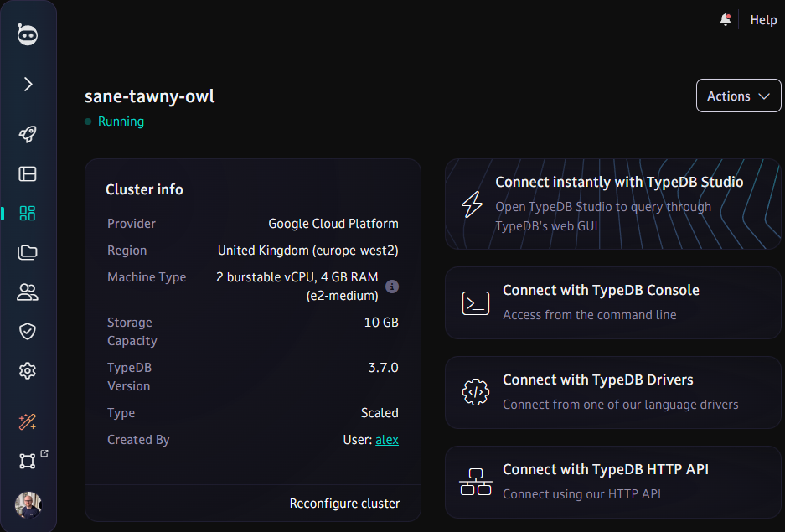Open the folders icon in sidebar
This screenshot has width=785, height=532.
[x=28, y=252]
